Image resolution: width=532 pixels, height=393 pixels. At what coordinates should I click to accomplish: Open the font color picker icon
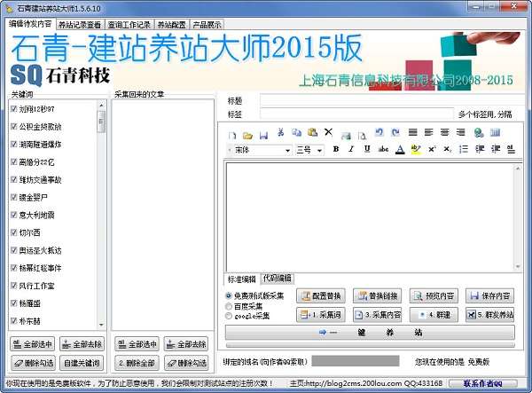point(399,149)
